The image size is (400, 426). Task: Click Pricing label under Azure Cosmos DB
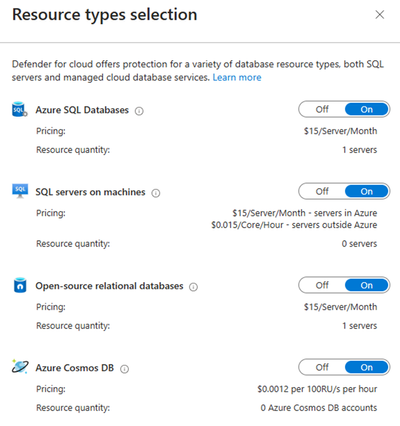[51, 389]
